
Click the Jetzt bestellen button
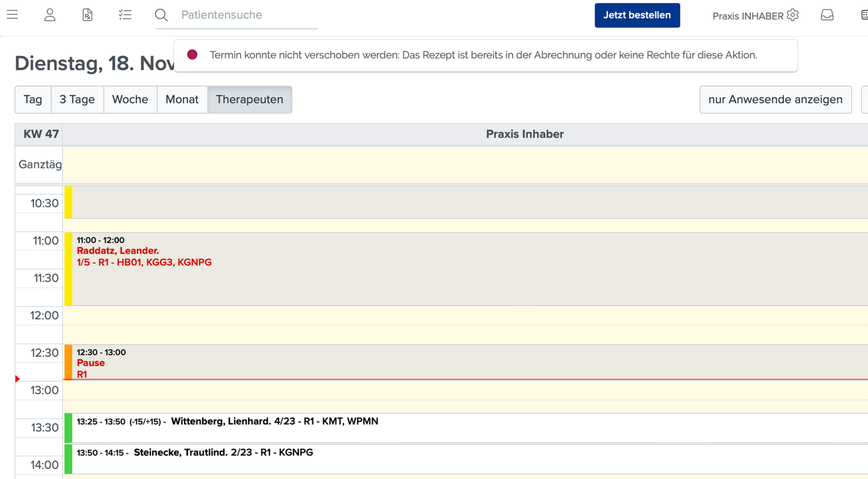point(637,15)
